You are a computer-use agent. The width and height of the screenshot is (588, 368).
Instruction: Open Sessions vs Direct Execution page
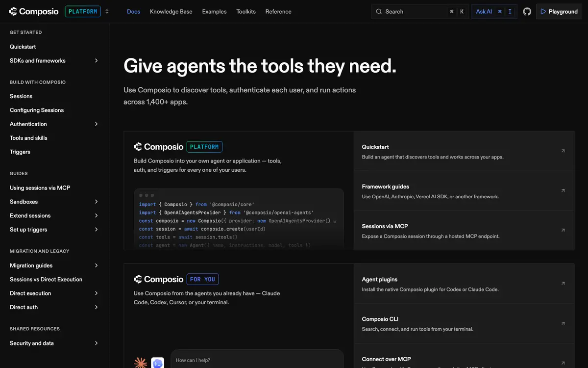pyautogui.click(x=46, y=280)
